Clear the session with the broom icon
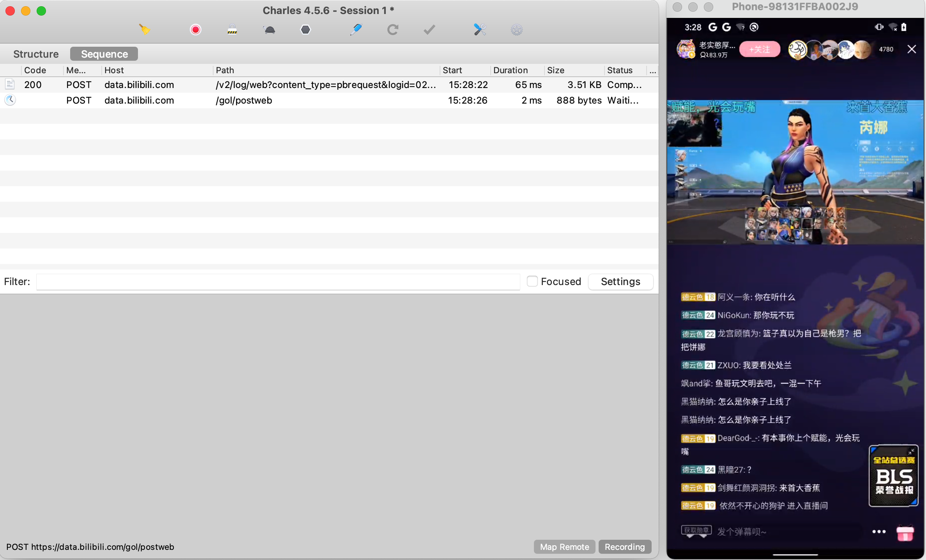 click(145, 29)
